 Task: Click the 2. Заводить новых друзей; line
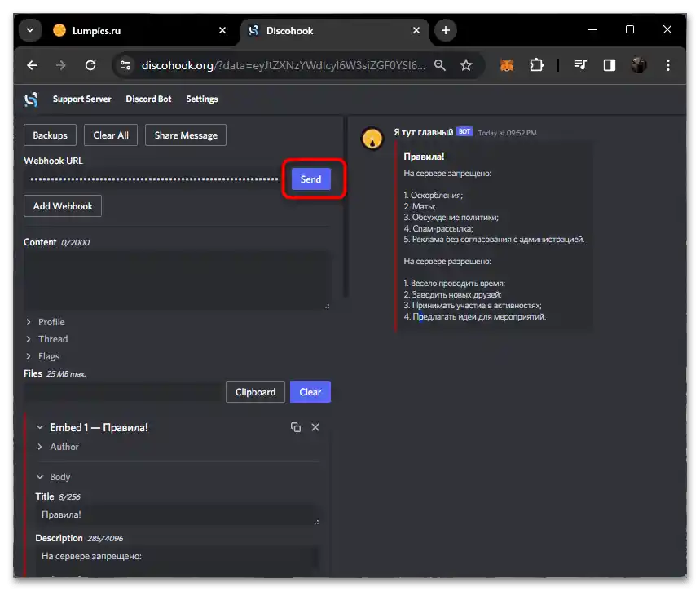(x=453, y=294)
